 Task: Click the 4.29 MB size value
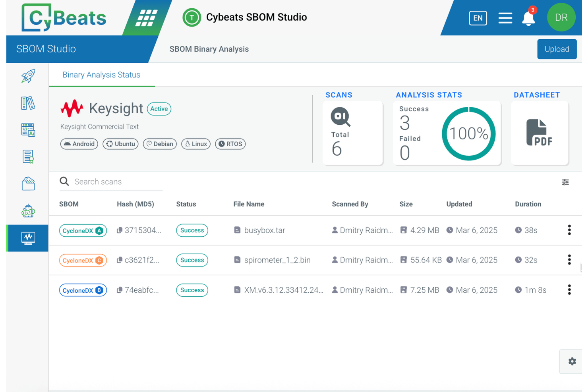(425, 230)
